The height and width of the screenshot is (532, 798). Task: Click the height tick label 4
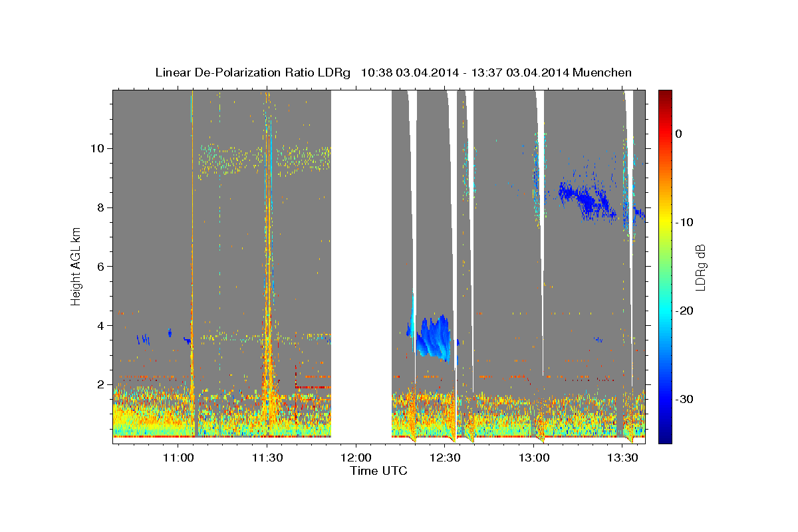(x=100, y=326)
